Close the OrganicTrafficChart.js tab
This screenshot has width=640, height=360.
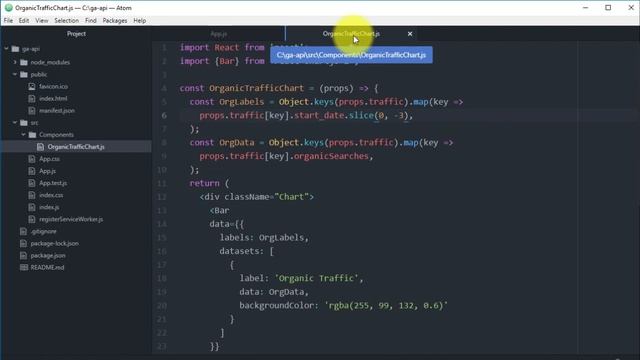coord(410,34)
